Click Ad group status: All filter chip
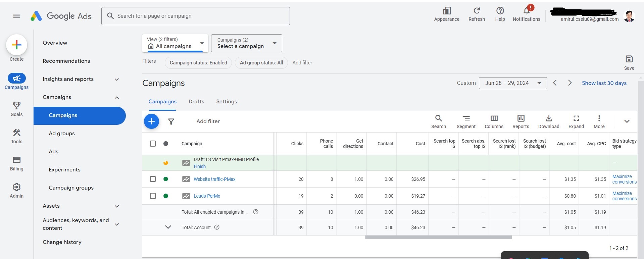The width and height of the screenshot is (644, 259). [261, 63]
